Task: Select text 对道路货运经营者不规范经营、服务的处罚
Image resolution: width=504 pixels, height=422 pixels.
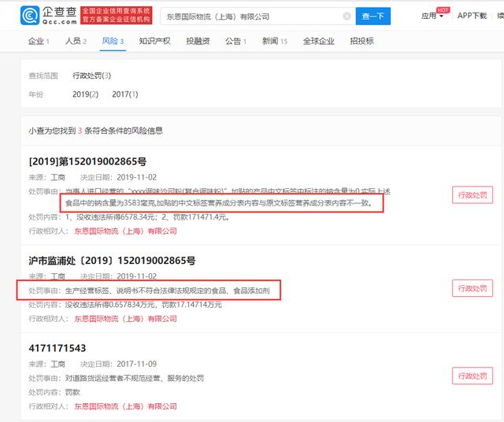Action: coord(135,378)
